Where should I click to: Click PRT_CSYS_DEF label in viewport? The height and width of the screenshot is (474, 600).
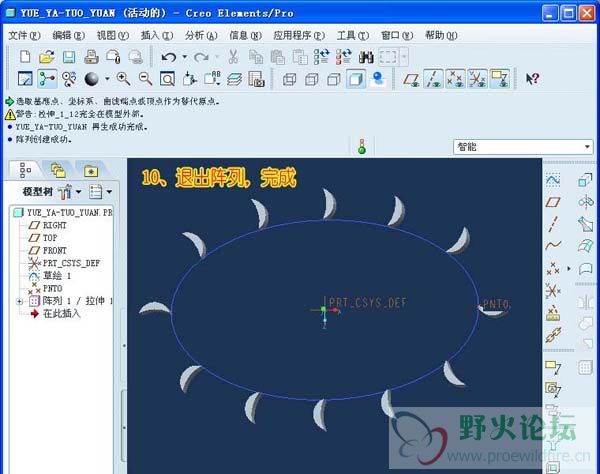coord(368,303)
